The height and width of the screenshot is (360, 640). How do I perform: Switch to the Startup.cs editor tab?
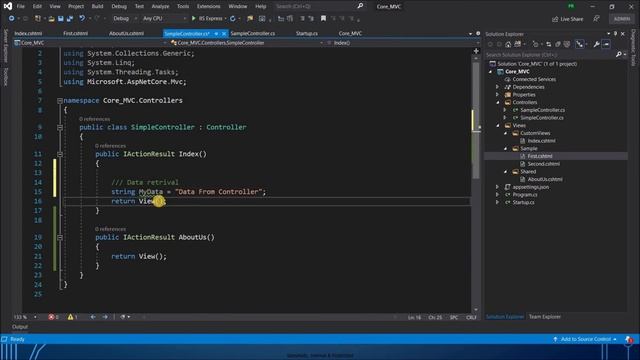[x=307, y=33]
